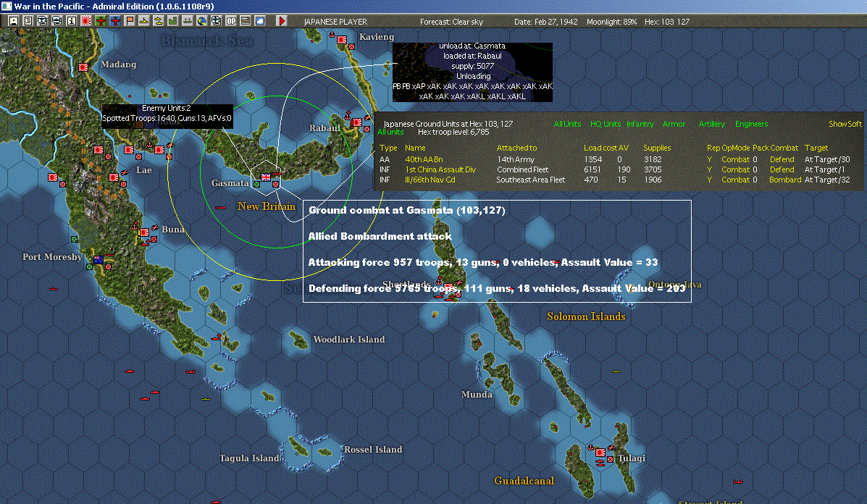Filter list by Artillery
Viewport: 867px width, 504px height.
pyautogui.click(x=711, y=124)
